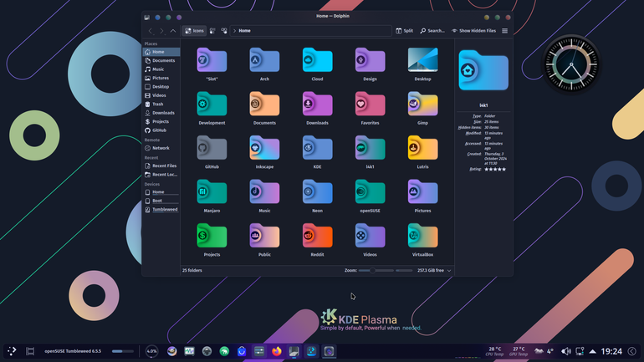Open the Development folder
The image size is (644, 362).
pos(212,105)
